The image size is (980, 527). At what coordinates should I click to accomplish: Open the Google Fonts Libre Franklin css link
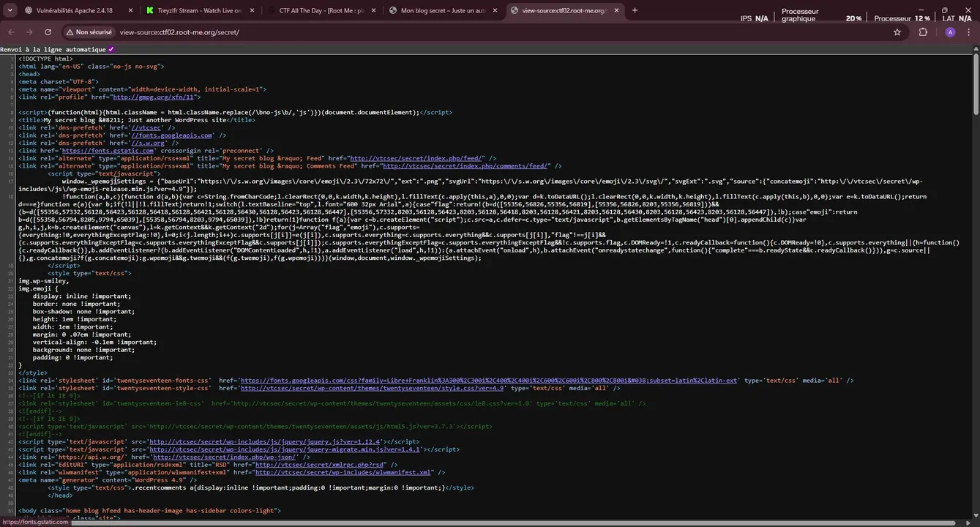pyautogui.click(x=488, y=381)
